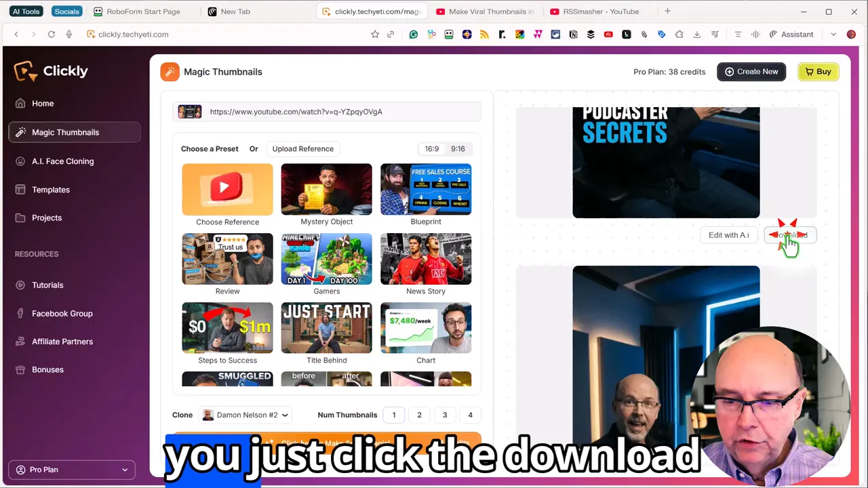
Task: Click the Templates sidebar icon
Action: 20,190
